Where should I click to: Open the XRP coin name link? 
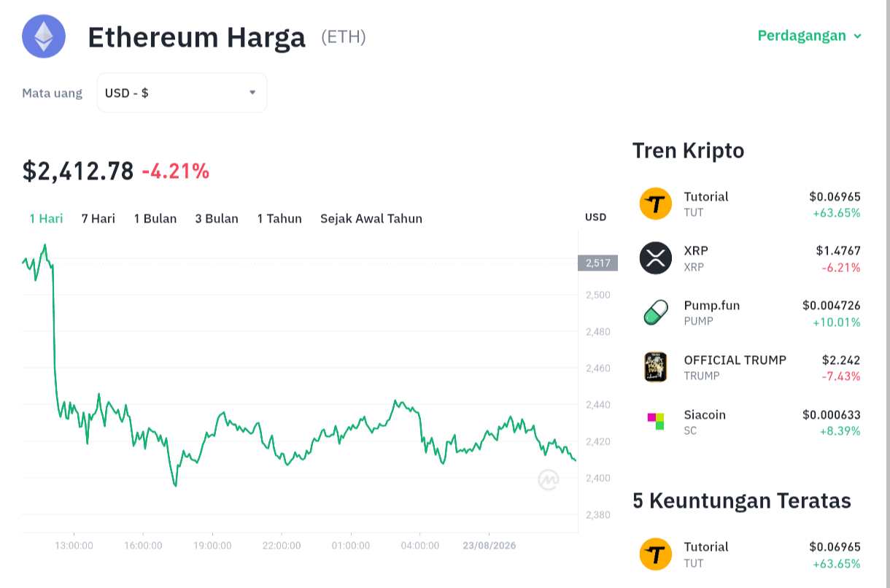pos(696,250)
